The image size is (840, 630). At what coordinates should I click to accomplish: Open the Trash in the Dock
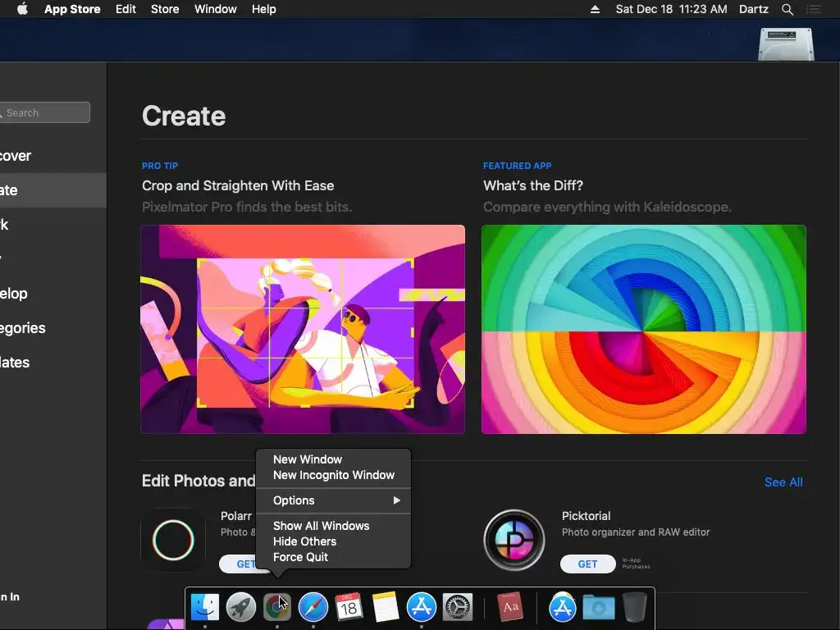tap(635, 608)
